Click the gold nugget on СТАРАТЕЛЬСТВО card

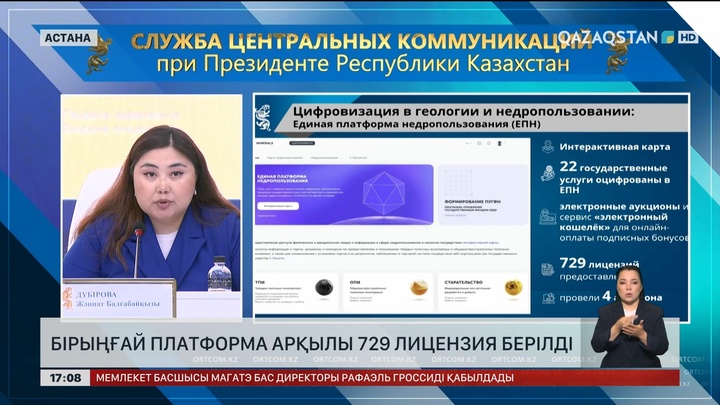coord(513,287)
